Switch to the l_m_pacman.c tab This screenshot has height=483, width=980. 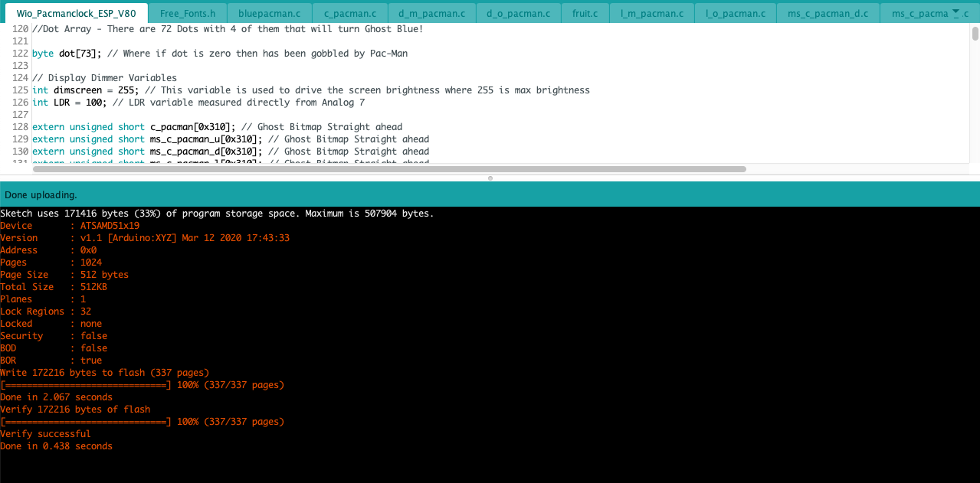click(x=651, y=12)
